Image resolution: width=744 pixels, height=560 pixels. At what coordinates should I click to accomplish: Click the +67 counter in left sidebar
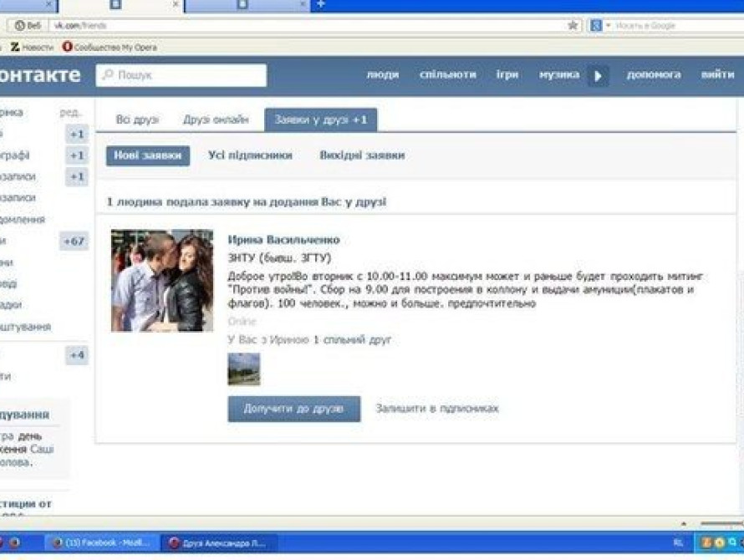pyautogui.click(x=75, y=242)
